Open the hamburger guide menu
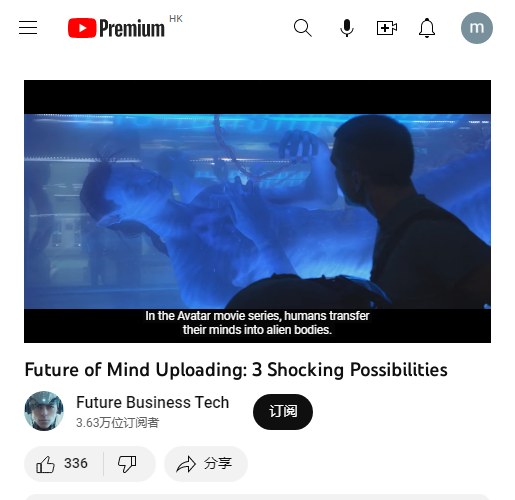The height and width of the screenshot is (500, 515). point(28,28)
